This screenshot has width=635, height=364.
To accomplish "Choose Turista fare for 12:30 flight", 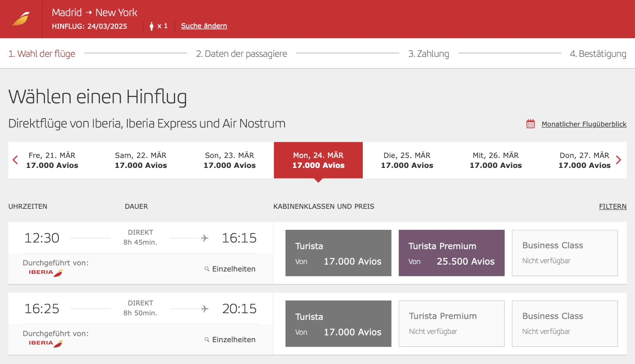I will (338, 253).
